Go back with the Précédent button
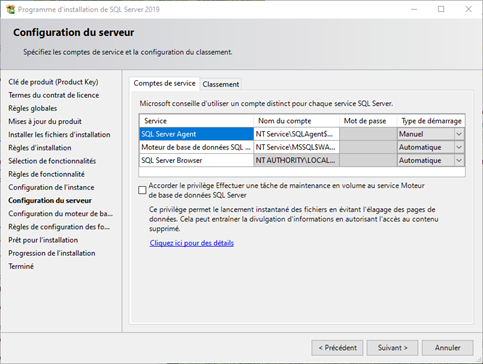 point(337,348)
